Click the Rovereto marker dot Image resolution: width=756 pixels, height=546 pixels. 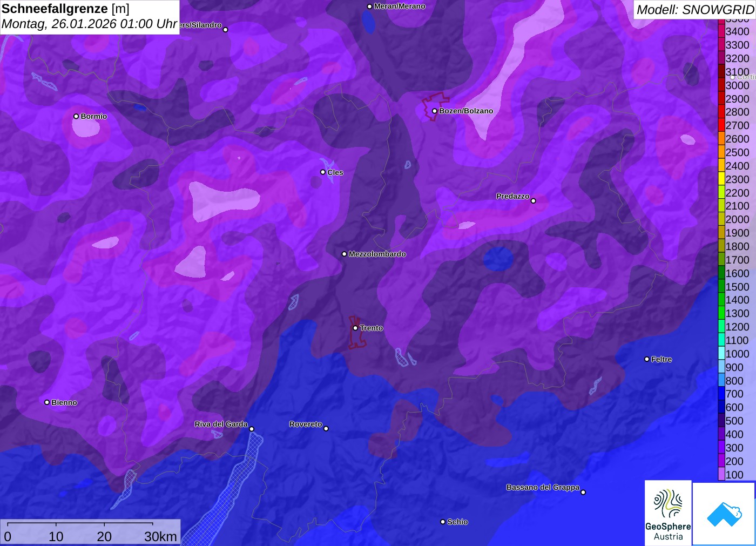(x=326, y=429)
